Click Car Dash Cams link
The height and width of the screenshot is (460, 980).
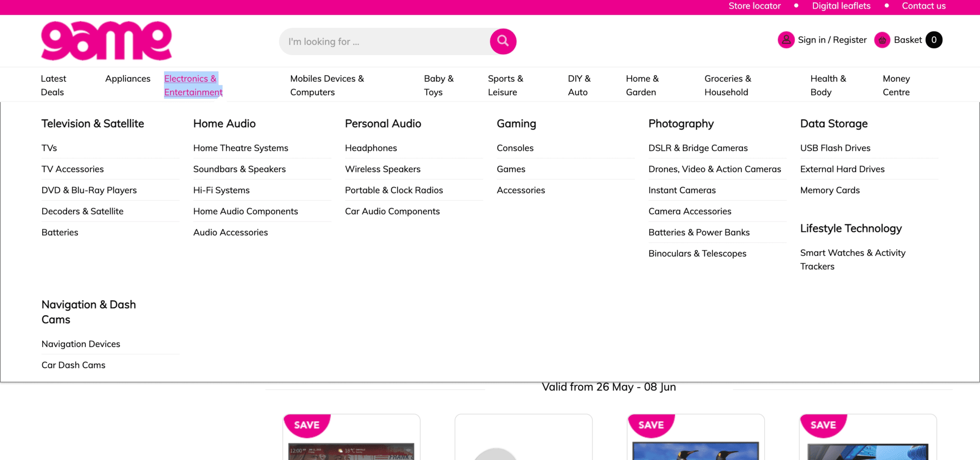pos(73,365)
